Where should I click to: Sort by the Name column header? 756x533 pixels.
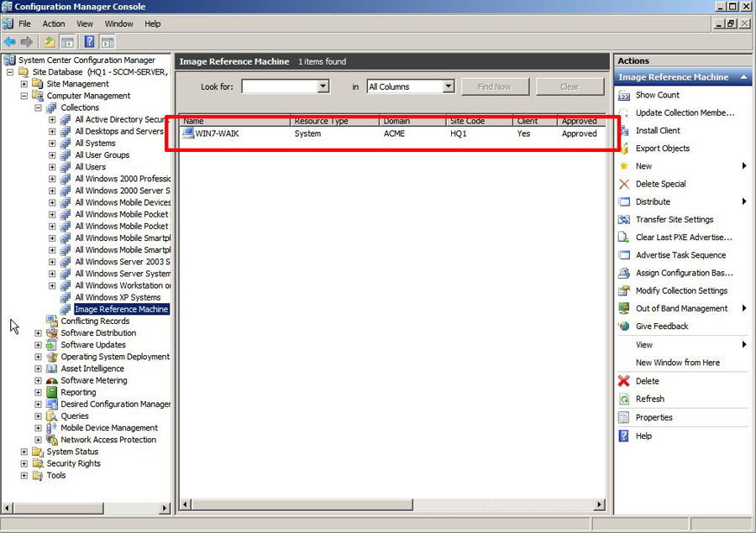click(x=235, y=121)
